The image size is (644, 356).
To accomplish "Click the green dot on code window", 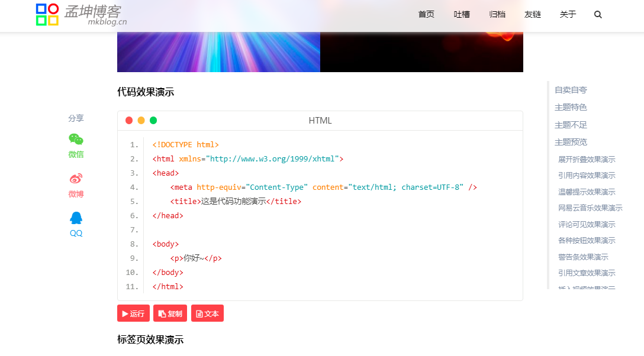I will (153, 121).
